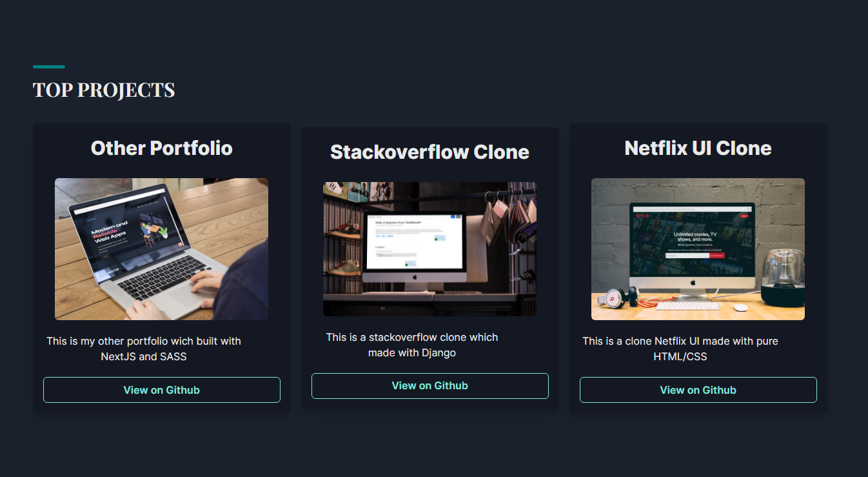868x477 pixels.
Task: Open View on Github under Stackoverflow Clone
Action: (429, 386)
